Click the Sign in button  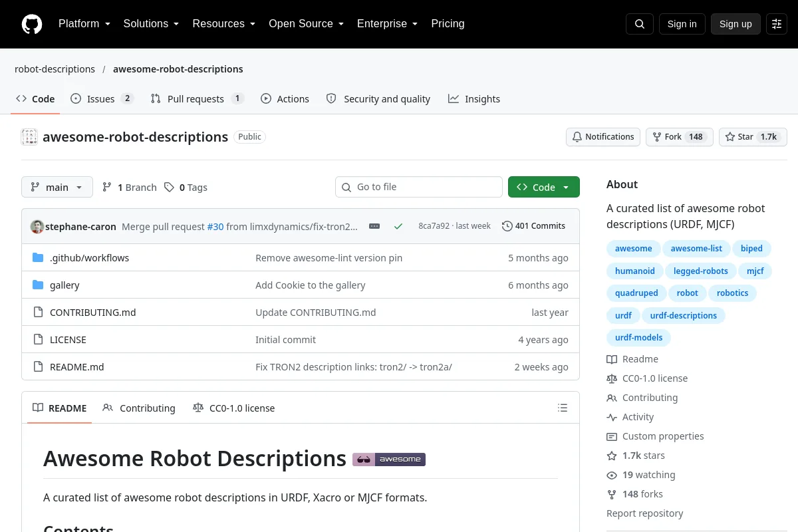tap(682, 24)
